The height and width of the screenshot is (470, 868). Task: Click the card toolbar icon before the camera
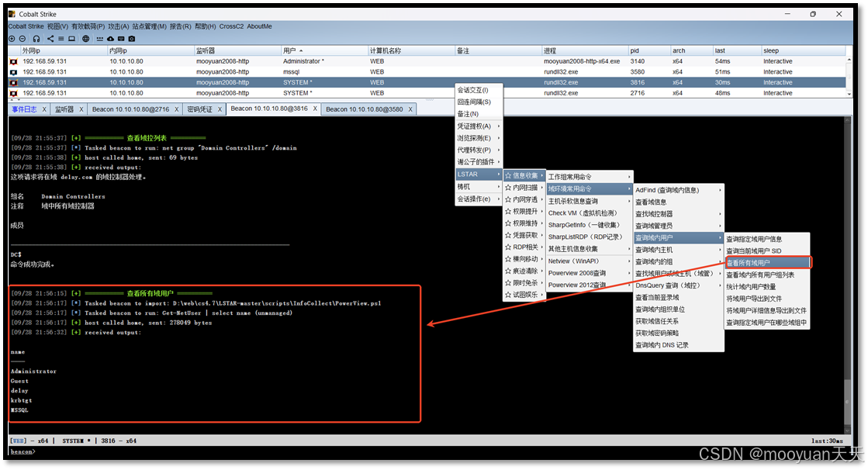point(121,39)
